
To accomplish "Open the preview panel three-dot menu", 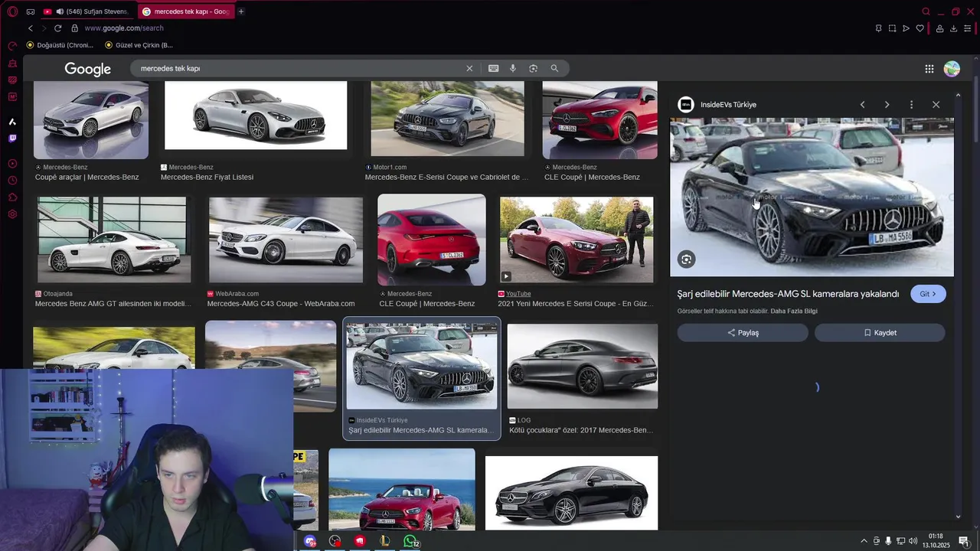I will 911,105.
